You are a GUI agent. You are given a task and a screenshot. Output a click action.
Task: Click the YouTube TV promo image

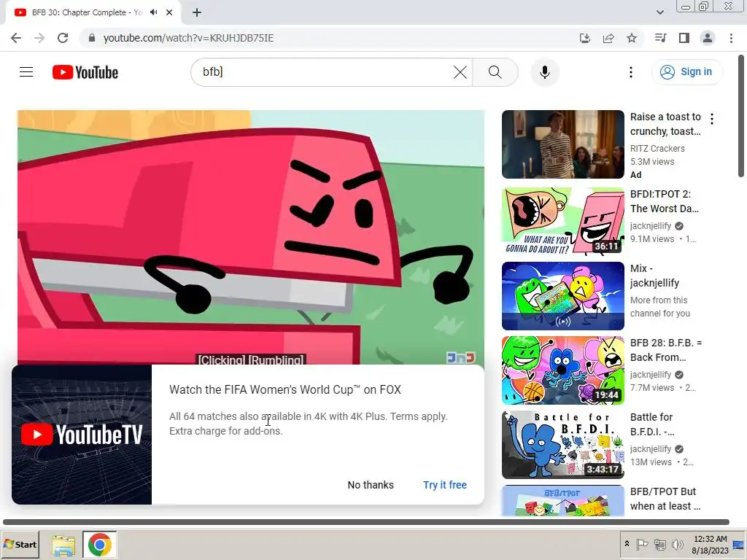pyautogui.click(x=82, y=435)
